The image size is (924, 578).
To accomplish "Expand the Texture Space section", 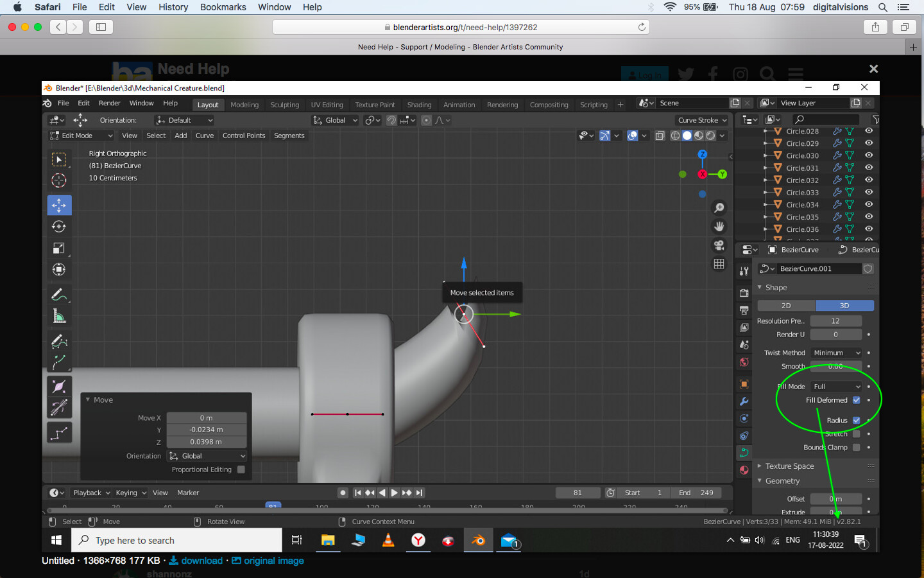I will point(789,466).
